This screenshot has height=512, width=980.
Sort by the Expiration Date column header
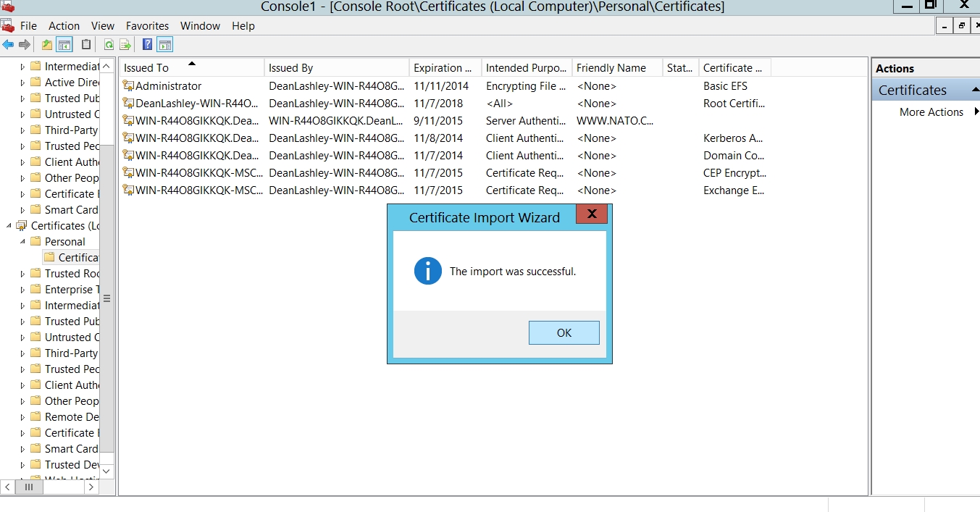pos(443,68)
